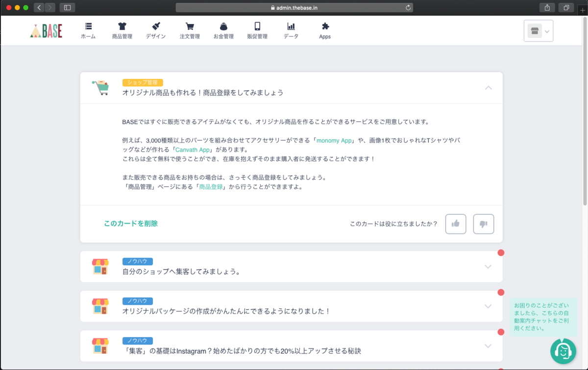Select the 販促管理 phone icon
The width and height of the screenshot is (588, 370).
coord(257,30)
